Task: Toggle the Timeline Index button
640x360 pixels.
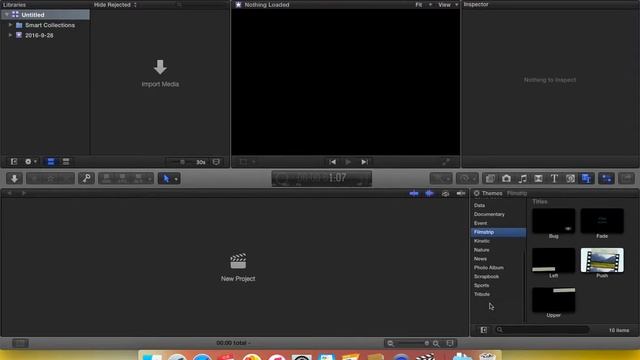Action: pos(20,343)
